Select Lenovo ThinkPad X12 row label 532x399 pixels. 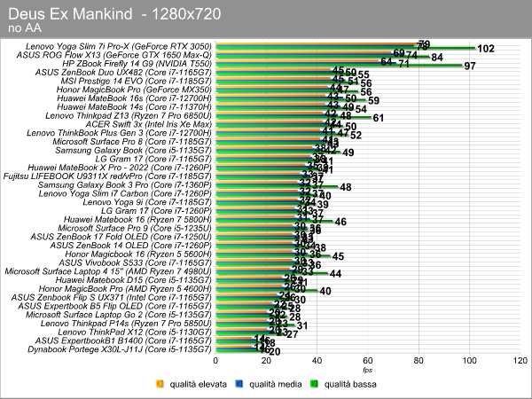(135, 332)
